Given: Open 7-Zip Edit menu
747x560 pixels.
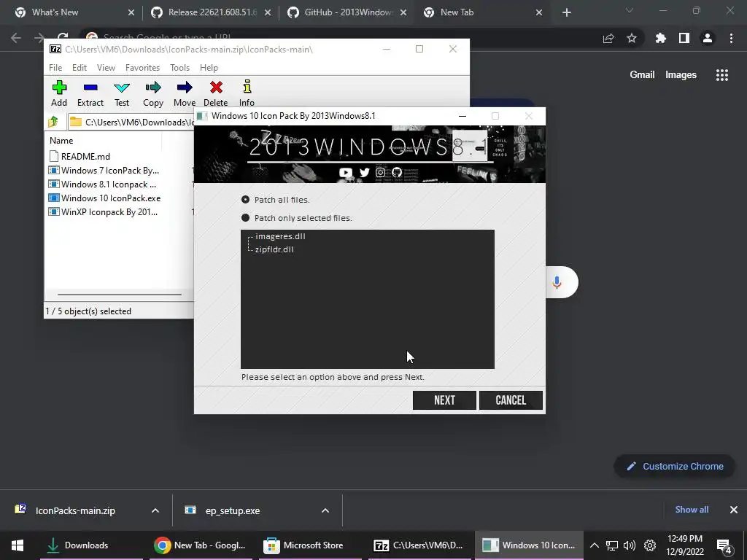Looking at the screenshot, I should click(x=79, y=68).
